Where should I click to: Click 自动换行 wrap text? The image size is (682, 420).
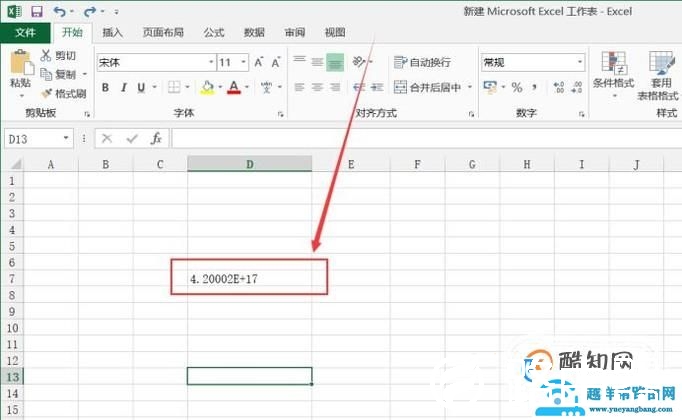[x=422, y=62]
